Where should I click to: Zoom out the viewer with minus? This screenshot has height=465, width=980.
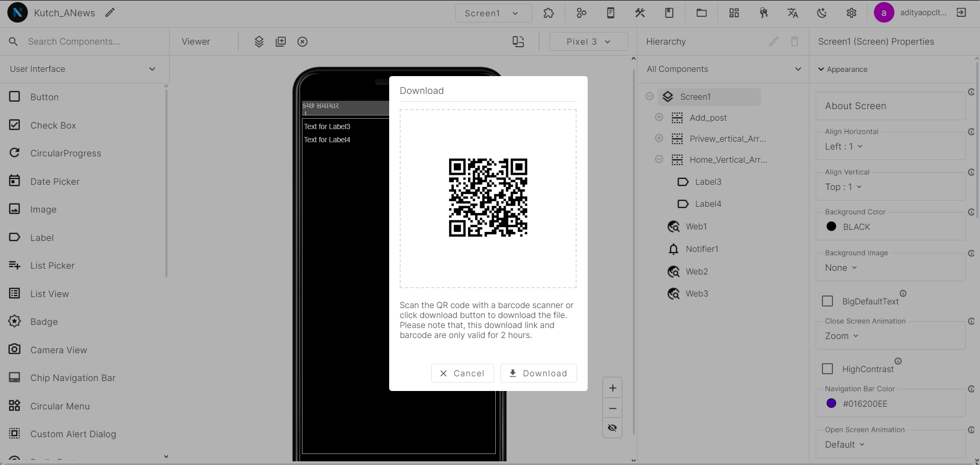click(x=612, y=408)
